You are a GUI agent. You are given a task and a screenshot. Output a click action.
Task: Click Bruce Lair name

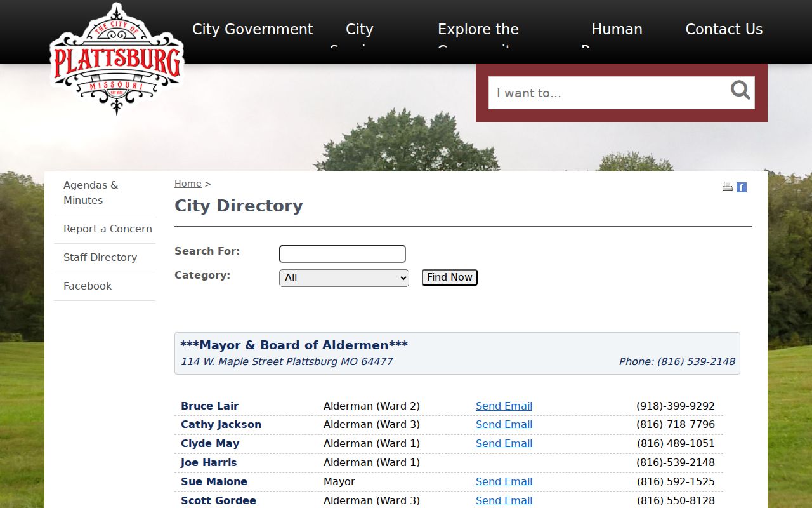tap(209, 406)
